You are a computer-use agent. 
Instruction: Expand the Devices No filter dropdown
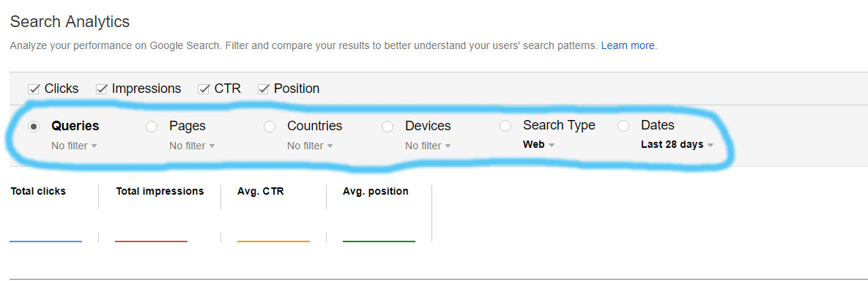click(x=428, y=146)
